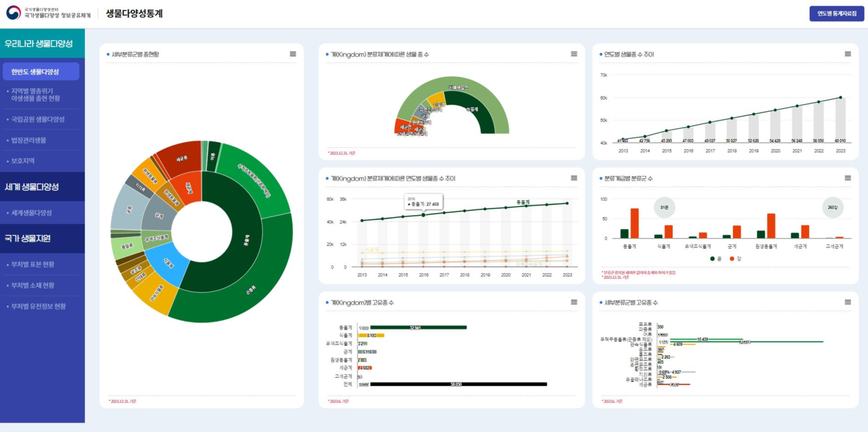This screenshot has height=432, width=868.
Task: Open hamburger menu on 계(Kingdom)별 고유종 수
Action: [574, 302]
